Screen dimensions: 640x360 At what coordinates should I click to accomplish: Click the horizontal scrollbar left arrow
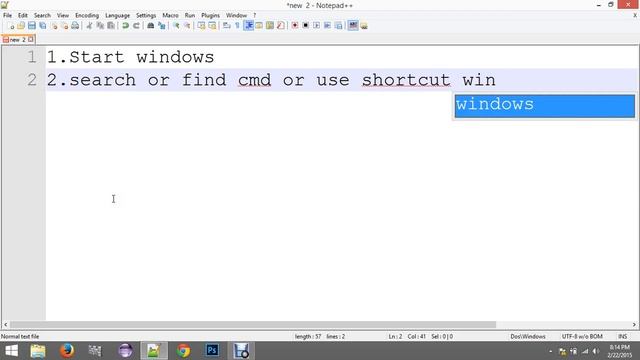tap(5, 324)
